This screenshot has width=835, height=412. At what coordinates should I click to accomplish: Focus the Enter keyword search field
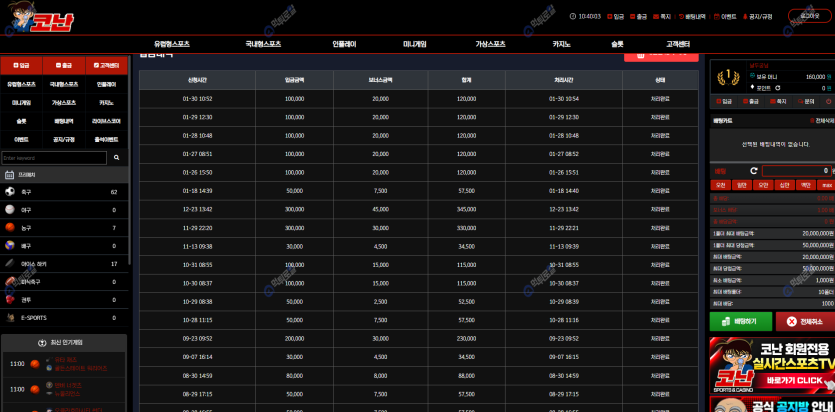tap(54, 158)
